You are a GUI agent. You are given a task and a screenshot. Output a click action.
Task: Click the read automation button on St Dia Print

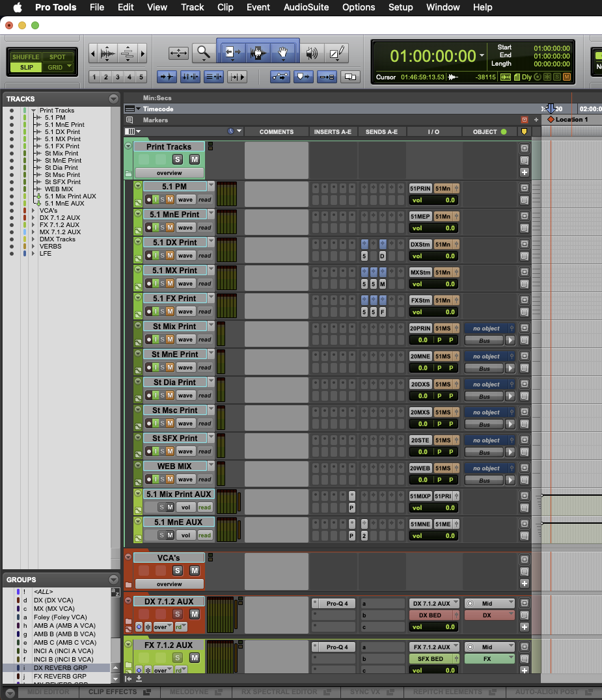click(x=205, y=396)
